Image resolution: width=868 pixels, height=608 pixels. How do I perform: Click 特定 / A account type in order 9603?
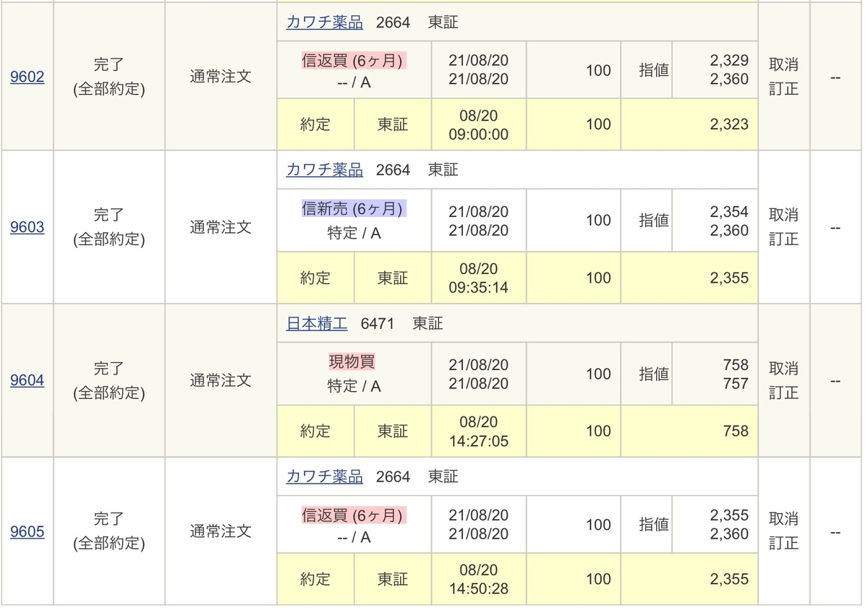354,233
